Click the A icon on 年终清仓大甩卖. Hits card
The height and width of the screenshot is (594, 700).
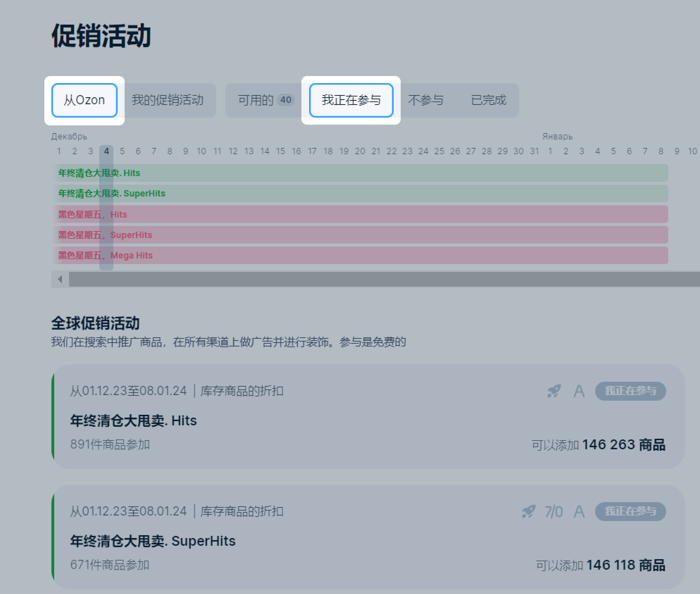(579, 391)
